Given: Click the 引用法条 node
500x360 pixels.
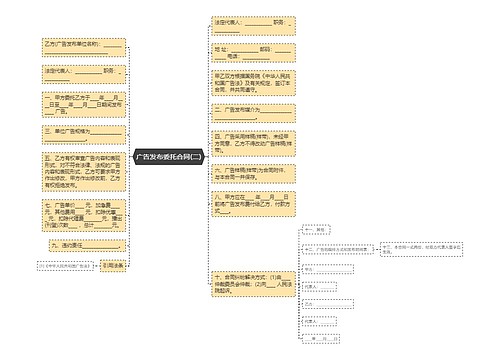Looking at the screenshot, I should tap(113, 266).
